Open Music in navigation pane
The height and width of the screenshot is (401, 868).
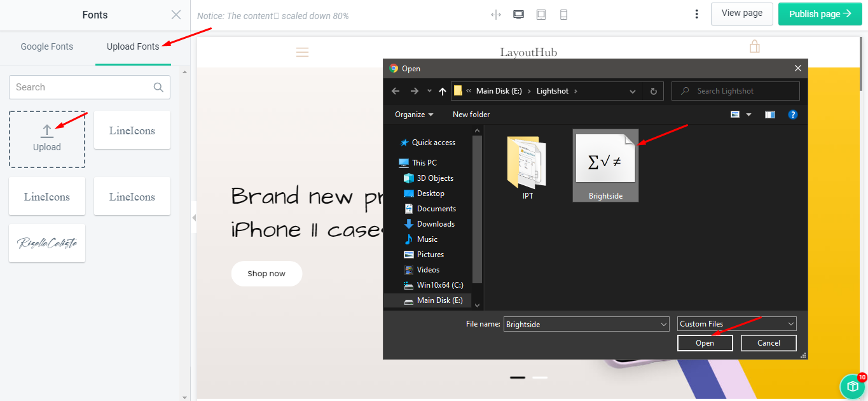(420, 239)
